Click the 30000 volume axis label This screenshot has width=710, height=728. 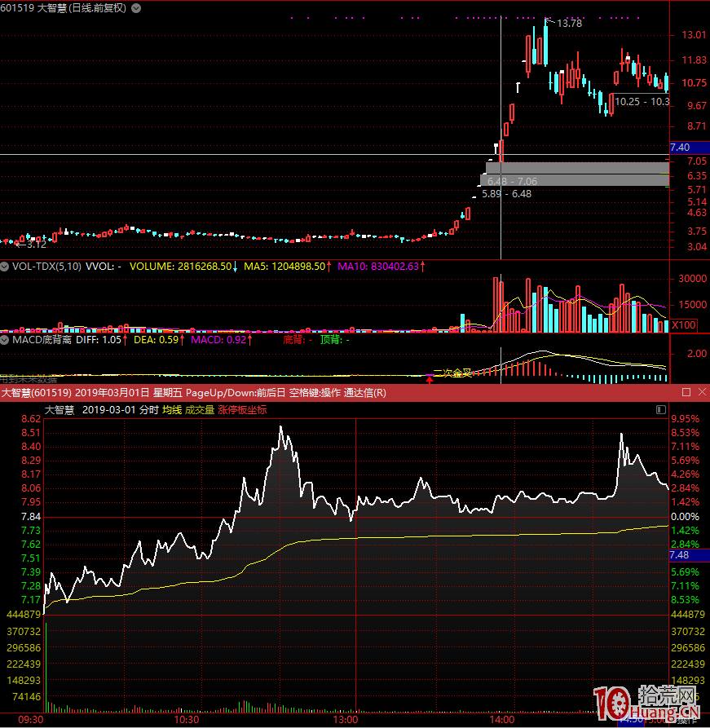pos(692,279)
